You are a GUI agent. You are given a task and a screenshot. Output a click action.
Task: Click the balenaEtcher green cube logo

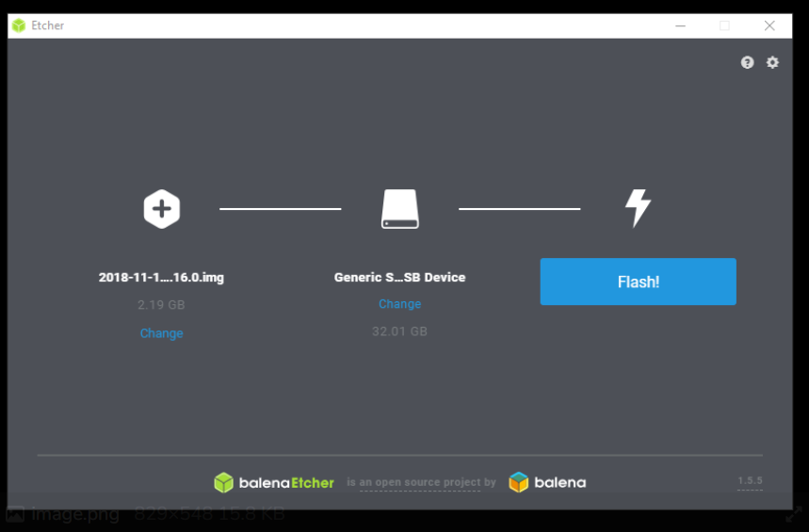tap(223, 482)
